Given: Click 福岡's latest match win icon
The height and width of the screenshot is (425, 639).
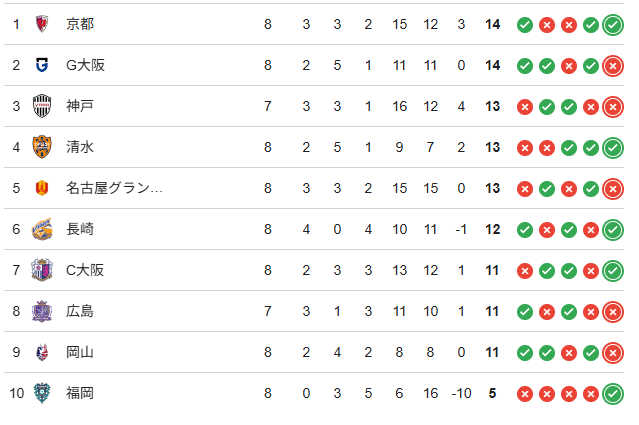Looking at the screenshot, I should pos(613,393).
